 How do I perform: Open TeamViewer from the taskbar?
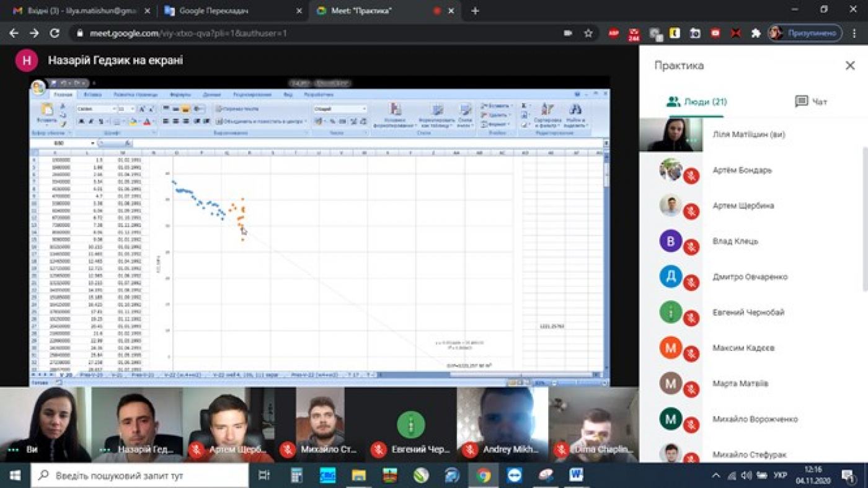coord(515,476)
